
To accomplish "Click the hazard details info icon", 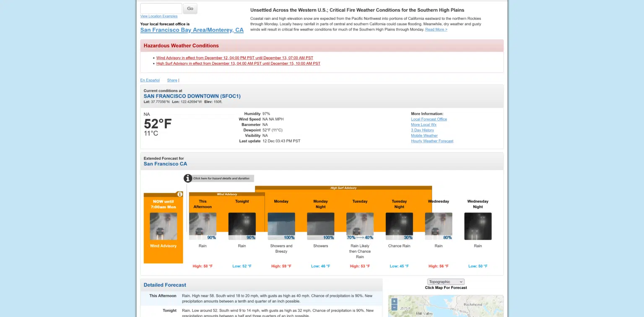I will (188, 178).
